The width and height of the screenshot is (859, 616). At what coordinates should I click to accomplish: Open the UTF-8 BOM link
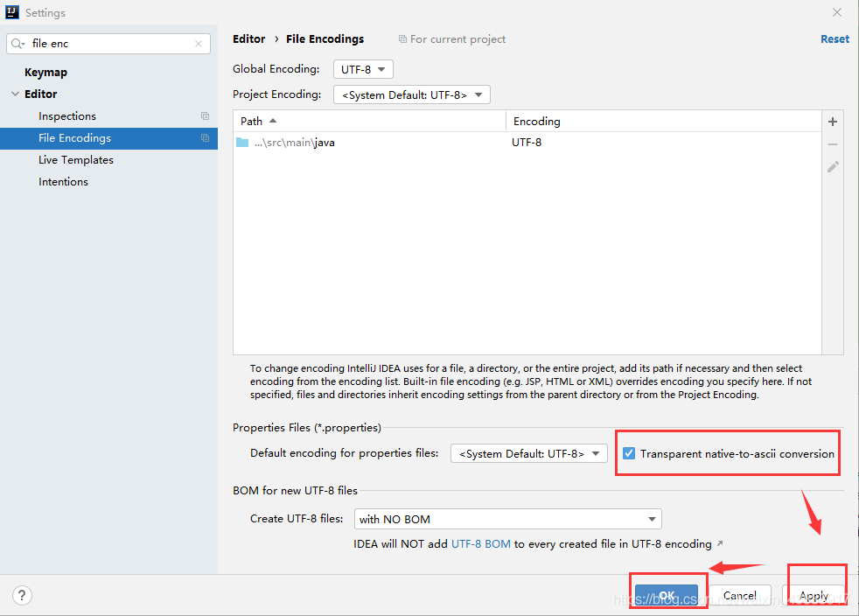tap(481, 543)
